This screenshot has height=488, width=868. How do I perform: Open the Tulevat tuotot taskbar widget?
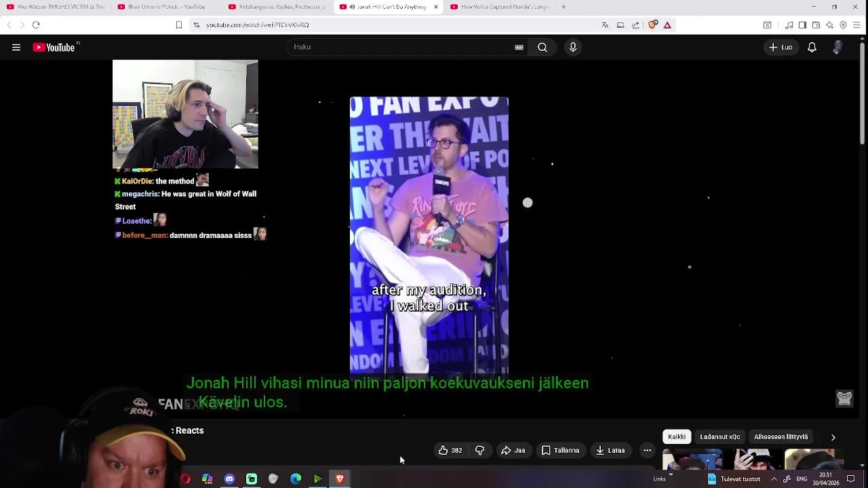[734, 479]
